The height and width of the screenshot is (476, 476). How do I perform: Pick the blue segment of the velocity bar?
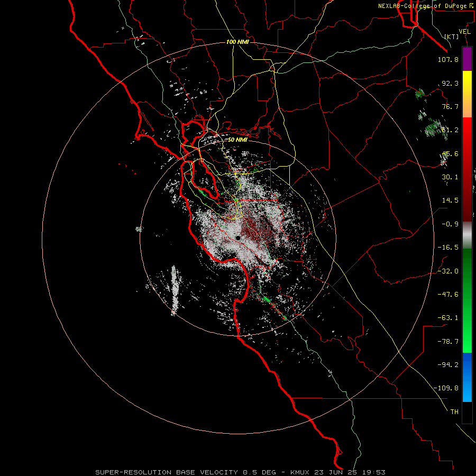pyautogui.click(x=467, y=377)
